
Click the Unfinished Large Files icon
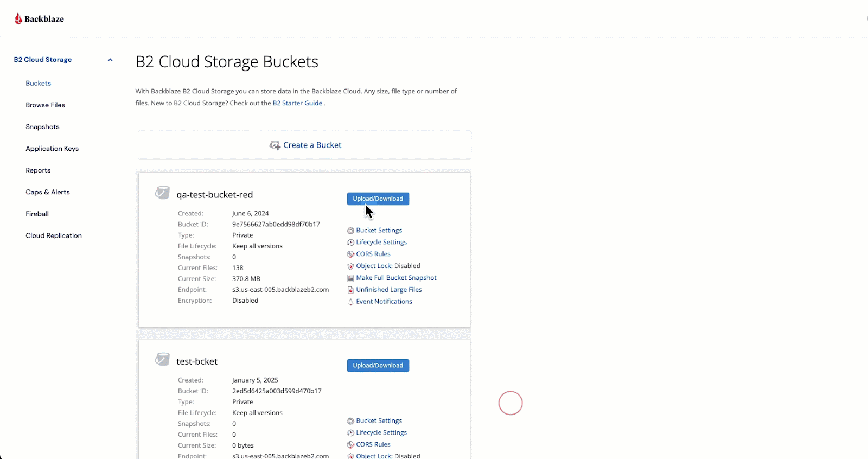[350, 290]
